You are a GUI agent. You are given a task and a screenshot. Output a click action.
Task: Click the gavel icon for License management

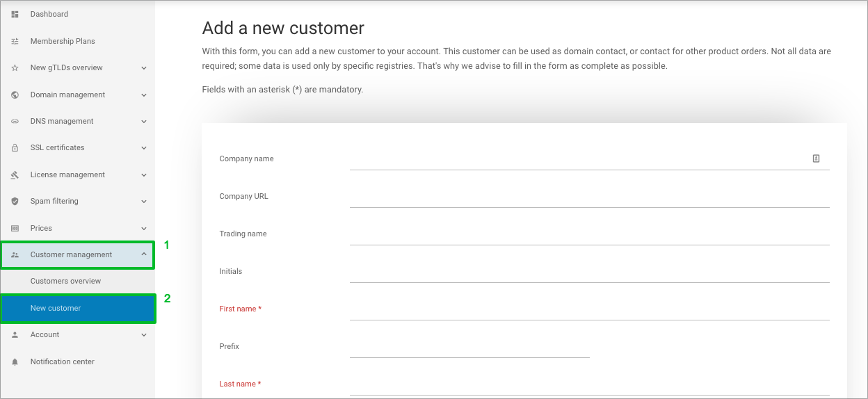(15, 174)
